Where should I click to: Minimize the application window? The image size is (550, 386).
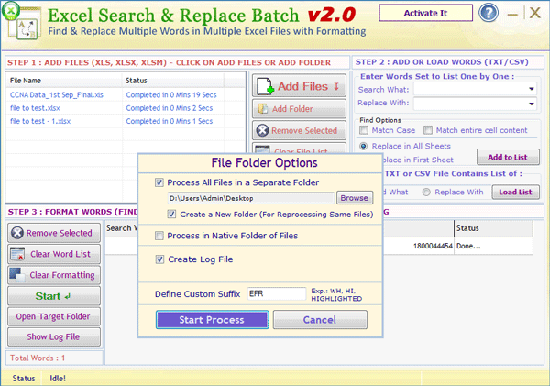pos(512,14)
